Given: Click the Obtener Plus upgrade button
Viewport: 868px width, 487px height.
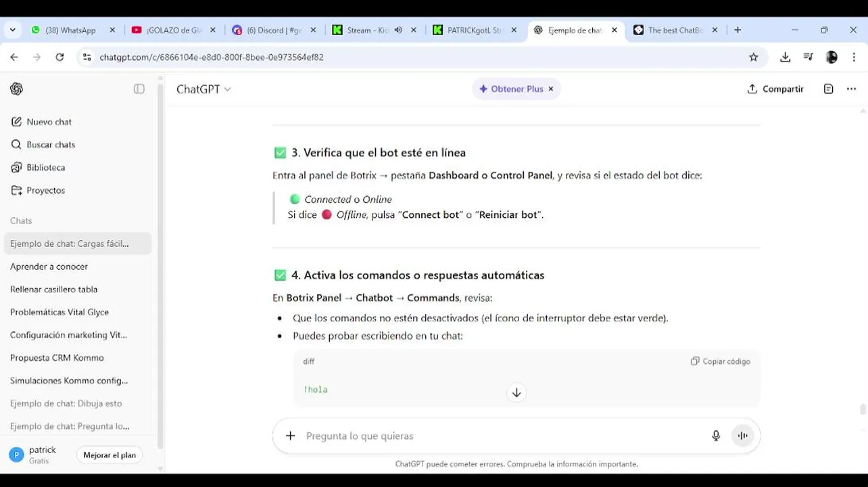Looking at the screenshot, I should pos(511,89).
